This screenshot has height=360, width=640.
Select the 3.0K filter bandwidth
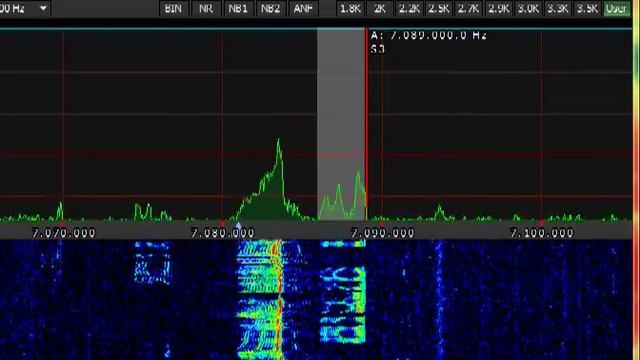(528, 9)
